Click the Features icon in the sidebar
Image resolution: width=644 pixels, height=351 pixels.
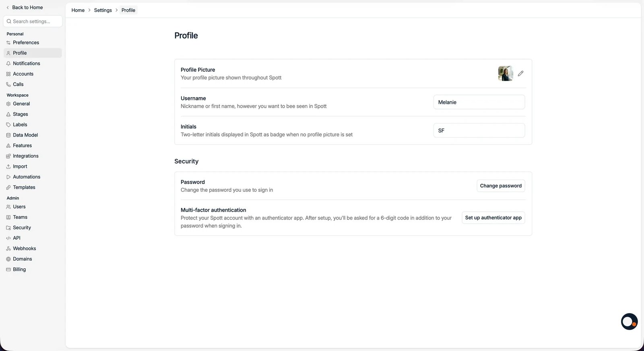[x=8, y=146]
